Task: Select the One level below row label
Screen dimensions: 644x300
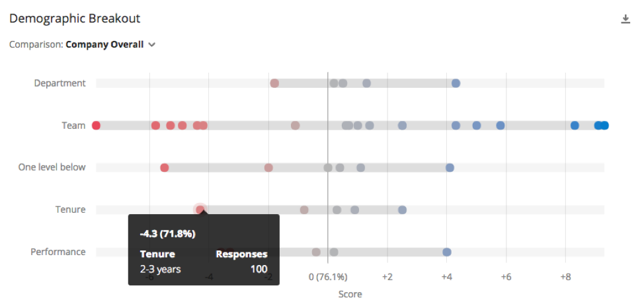Action: click(x=52, y=167)
